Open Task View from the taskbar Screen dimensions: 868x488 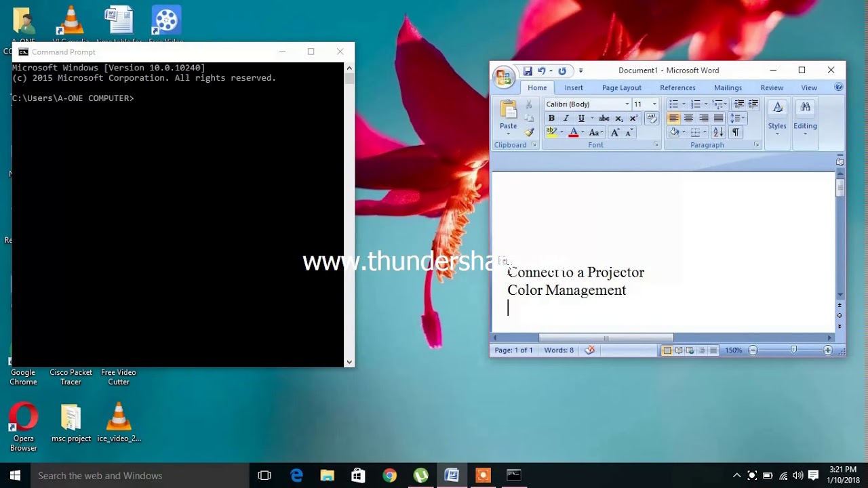264,475
